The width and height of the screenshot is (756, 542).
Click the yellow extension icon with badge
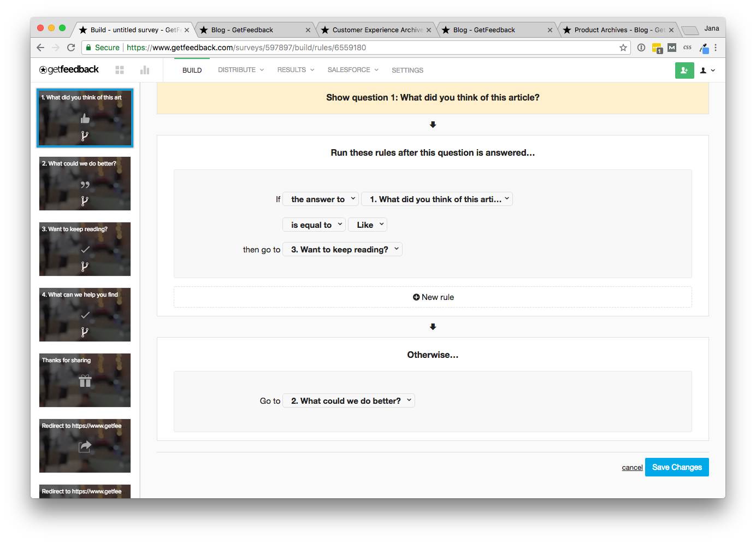657,48
